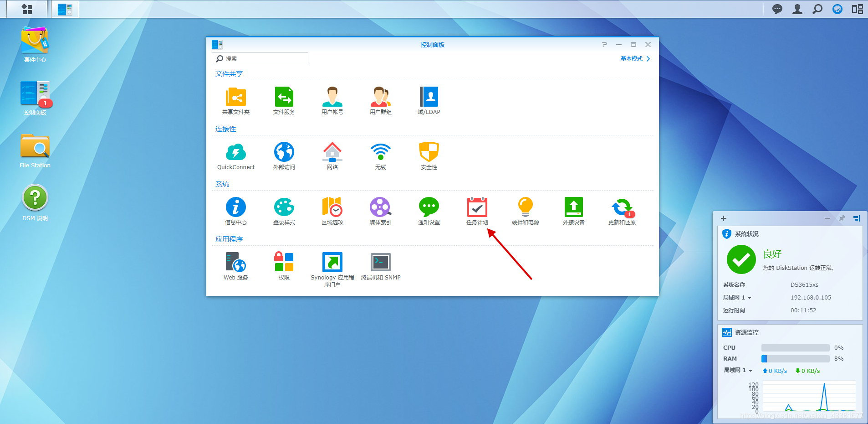868x424 pixels.
Task: Open Media Indexing (媒体索引) icon
Action: coord(381,207)
